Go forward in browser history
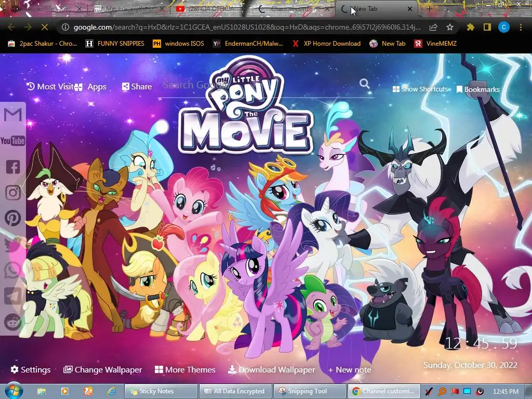Screen dimensions: 532x399 pyautogui.click(x=28, y=27)
